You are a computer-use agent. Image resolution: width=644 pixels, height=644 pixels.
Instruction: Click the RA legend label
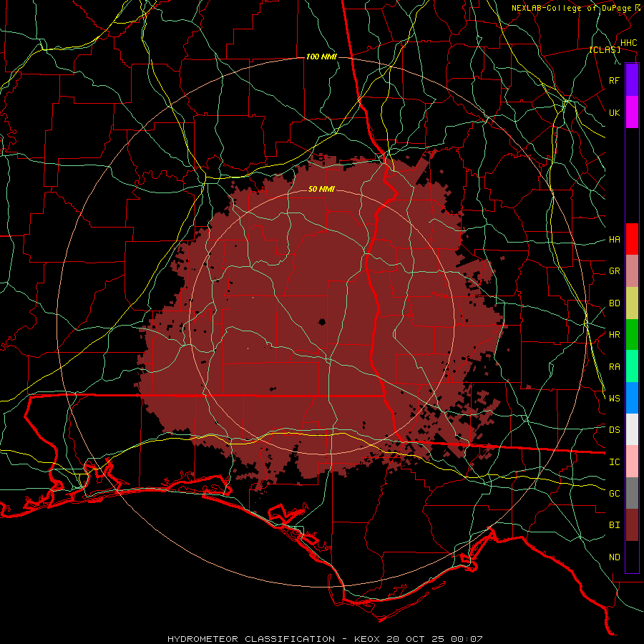tap(614, 367)
